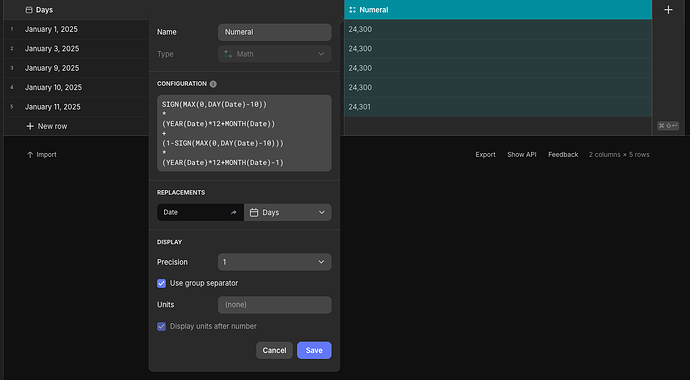690x380 pixels.
Task: Save the column settings
Action: coord(314,351)
